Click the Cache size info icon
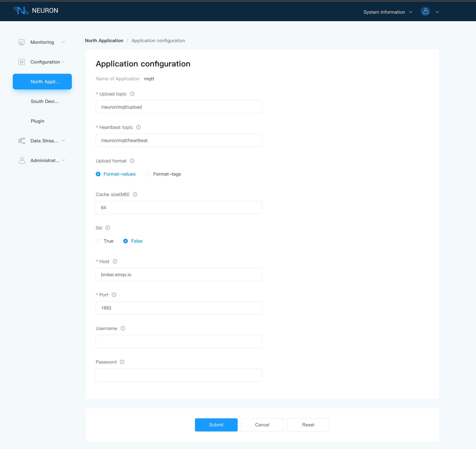476x449 pixels. pos(135,194)
